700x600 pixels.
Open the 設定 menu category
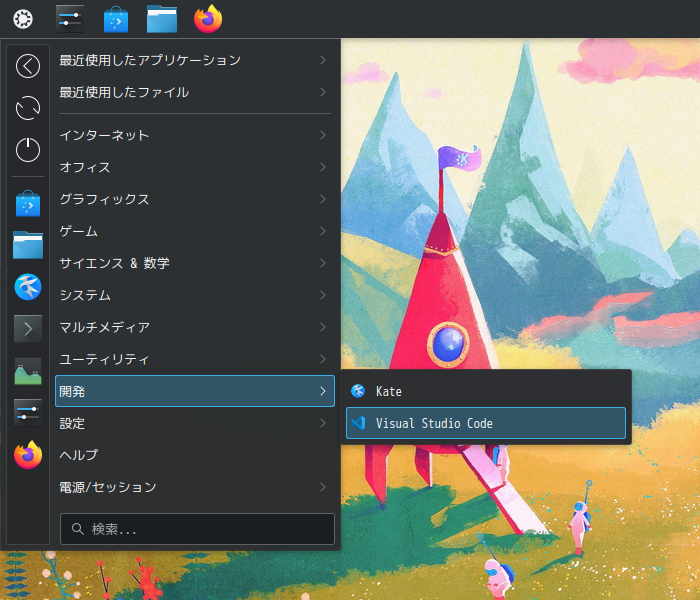pos(195,423)
